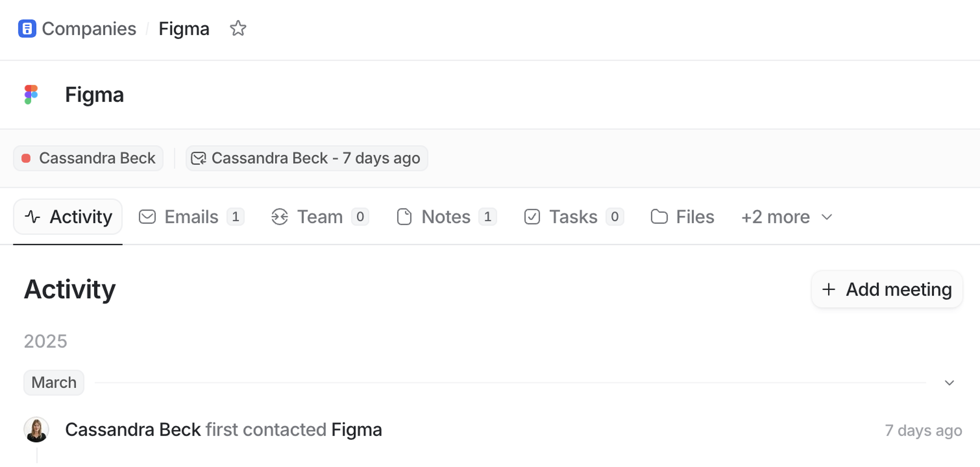This screenshot has width=980, height=467.
Task: Click the Companies icon in breadcrumb
Action: 27,29
